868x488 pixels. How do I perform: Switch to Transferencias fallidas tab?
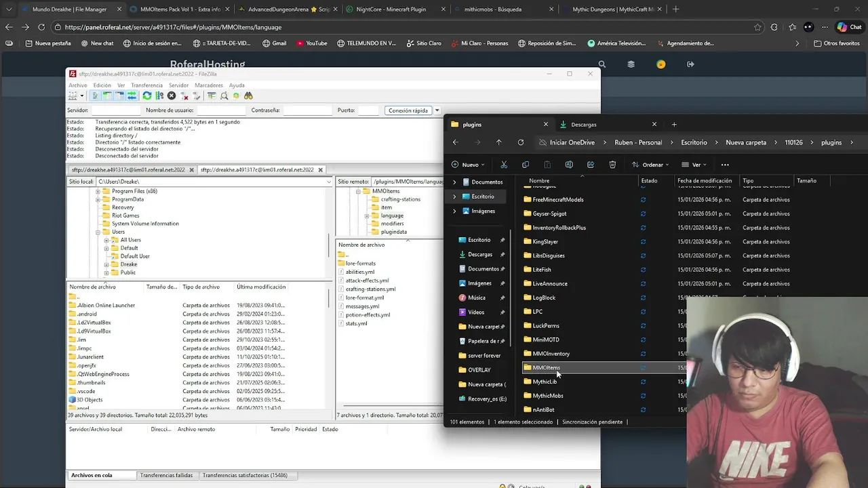tap(166, 475)
